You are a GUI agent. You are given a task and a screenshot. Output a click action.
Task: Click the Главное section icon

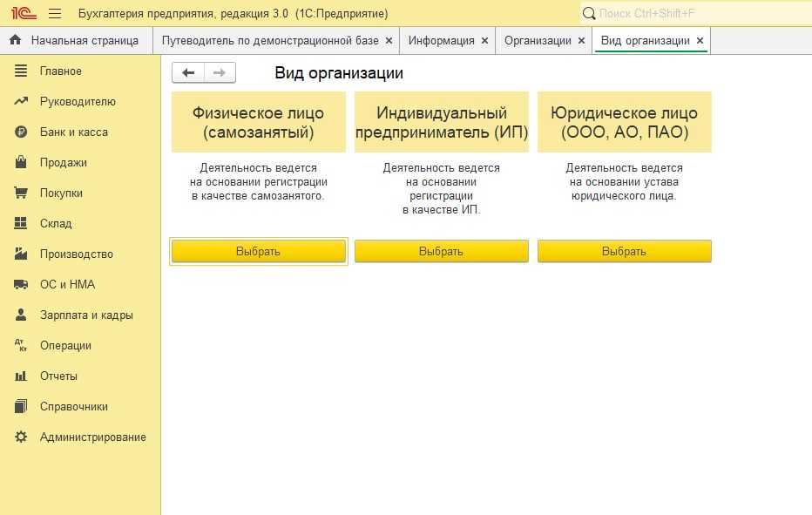pos(22,71)
